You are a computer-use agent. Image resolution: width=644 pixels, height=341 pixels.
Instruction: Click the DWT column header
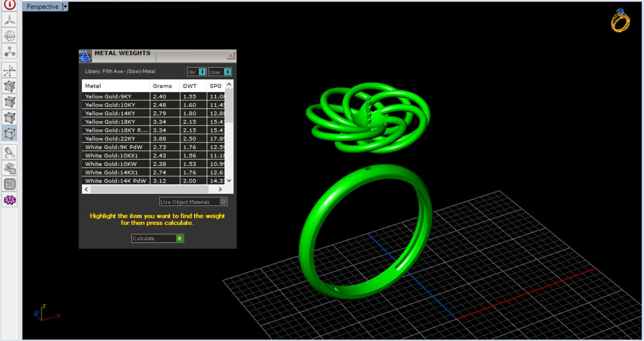click(x=193, y=86)
